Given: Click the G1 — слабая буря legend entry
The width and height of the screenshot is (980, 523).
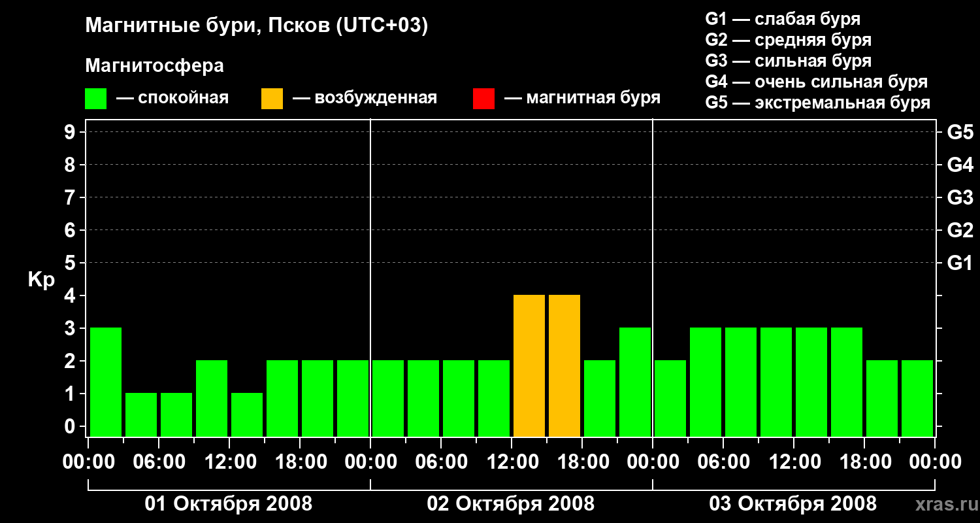Looking at the screenshot, I should [x=783, y=19].
